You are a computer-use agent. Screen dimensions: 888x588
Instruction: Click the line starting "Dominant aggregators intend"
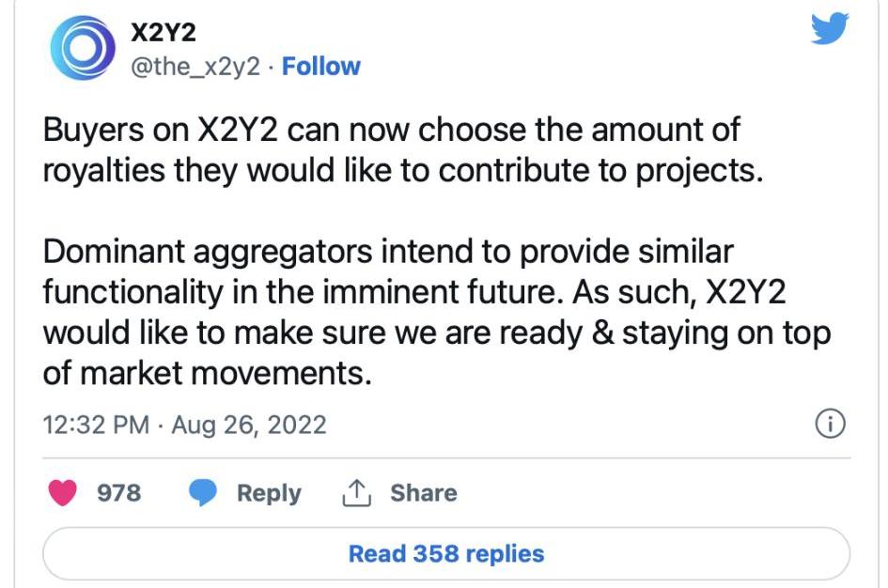[388, 253]
